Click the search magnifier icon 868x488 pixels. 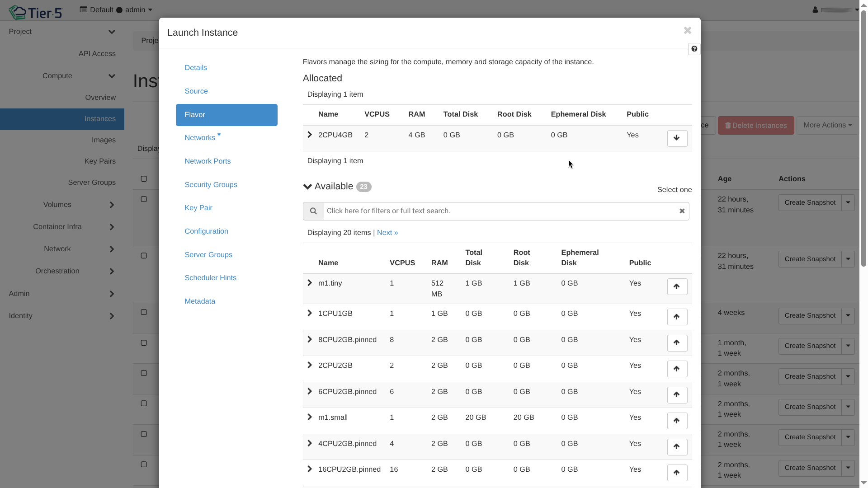pos(313,211)
